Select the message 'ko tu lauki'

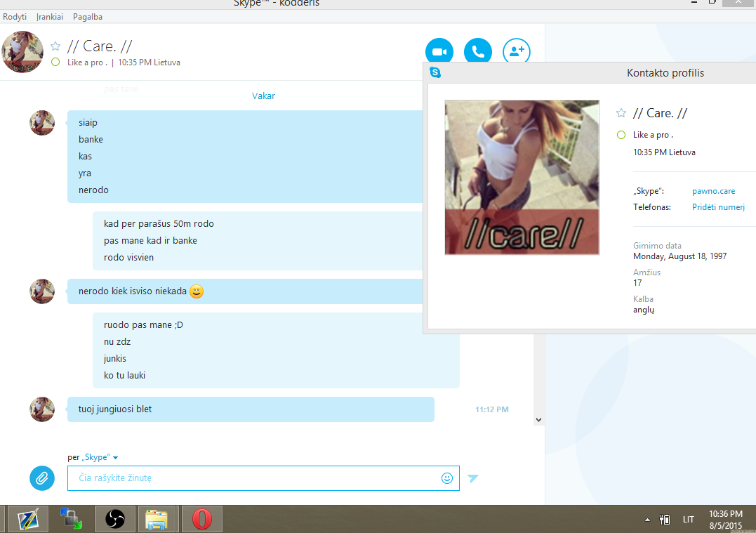pos(124,375)
